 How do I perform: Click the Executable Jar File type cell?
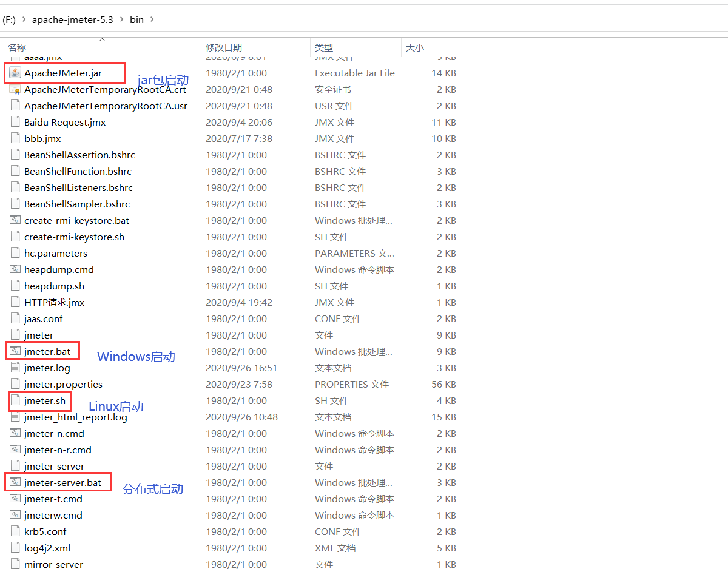coord(355,73)
